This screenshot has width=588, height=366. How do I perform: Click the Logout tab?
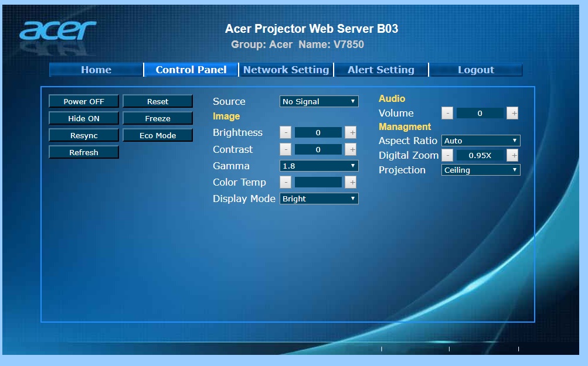(x=476, y=70)
